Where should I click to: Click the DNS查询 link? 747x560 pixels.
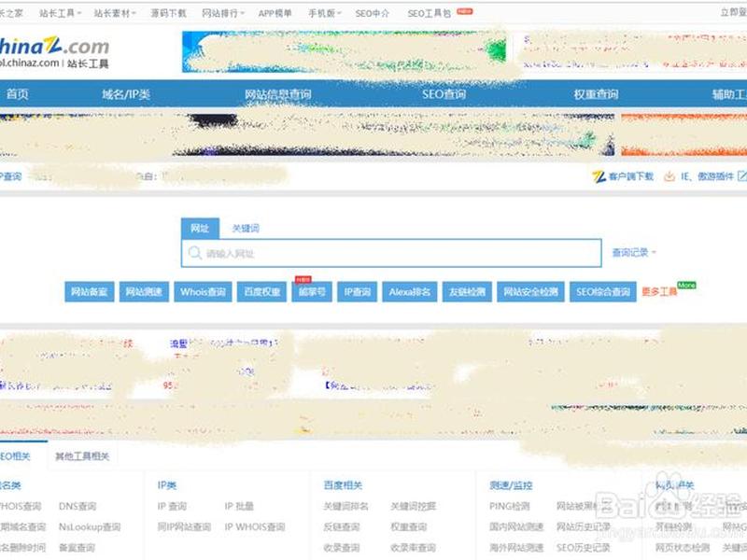coord(78,506)
